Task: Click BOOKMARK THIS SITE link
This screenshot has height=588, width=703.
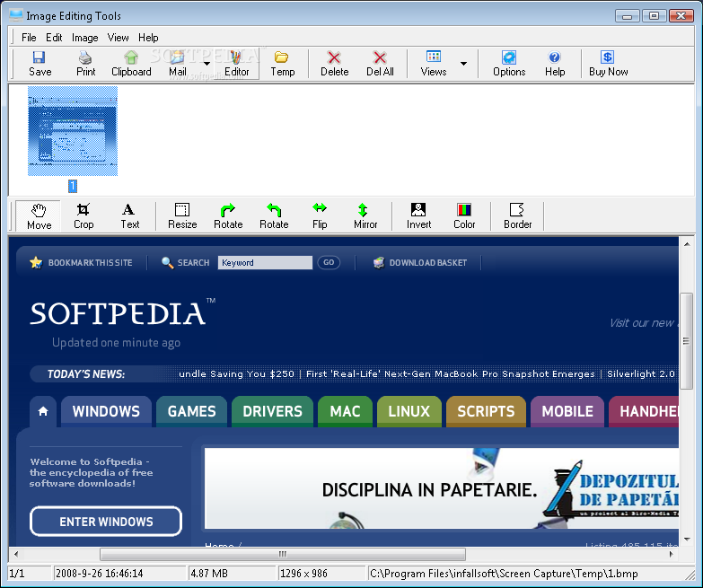Action: 90,263
